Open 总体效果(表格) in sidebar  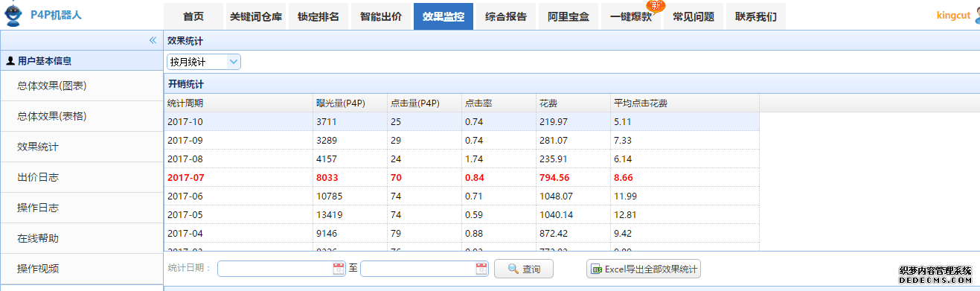click(81, 116)
